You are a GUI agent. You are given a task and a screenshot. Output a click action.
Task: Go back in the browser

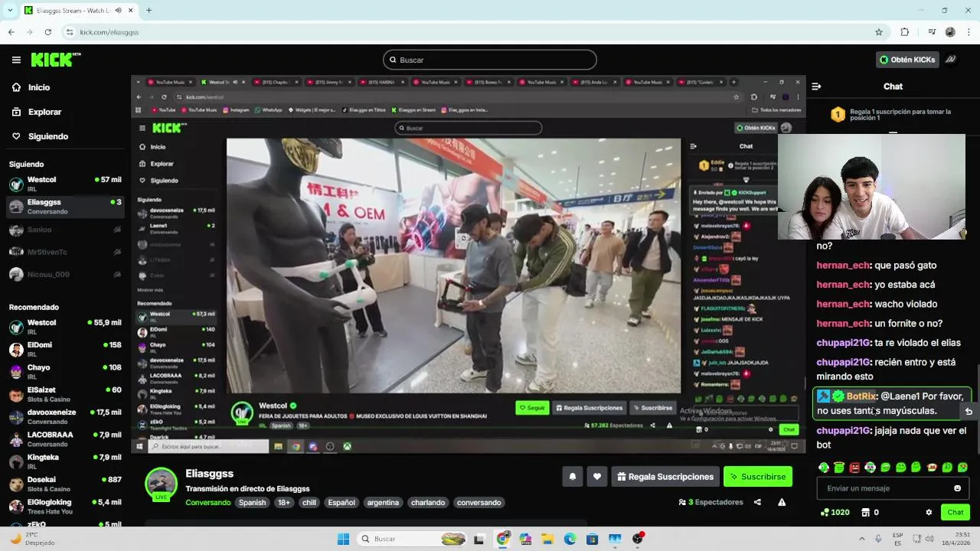click(x=11, y=32)
